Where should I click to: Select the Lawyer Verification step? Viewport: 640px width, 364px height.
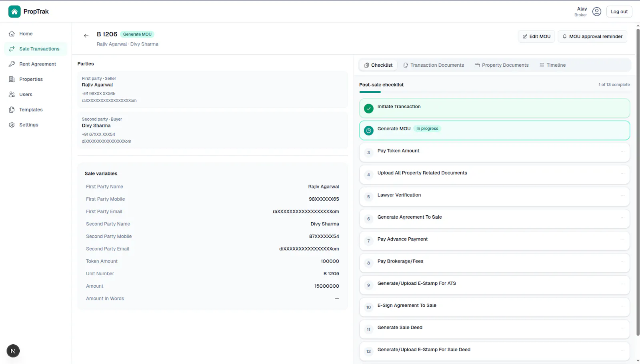(x=494, y=197)
